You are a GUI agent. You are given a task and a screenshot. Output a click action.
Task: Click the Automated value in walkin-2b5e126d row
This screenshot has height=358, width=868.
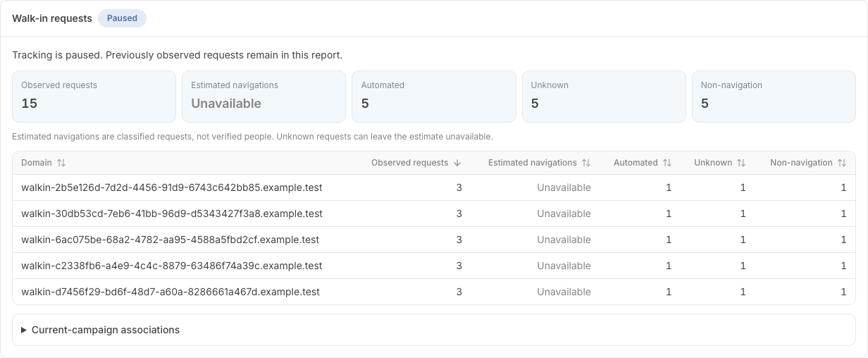coord(669,187)
